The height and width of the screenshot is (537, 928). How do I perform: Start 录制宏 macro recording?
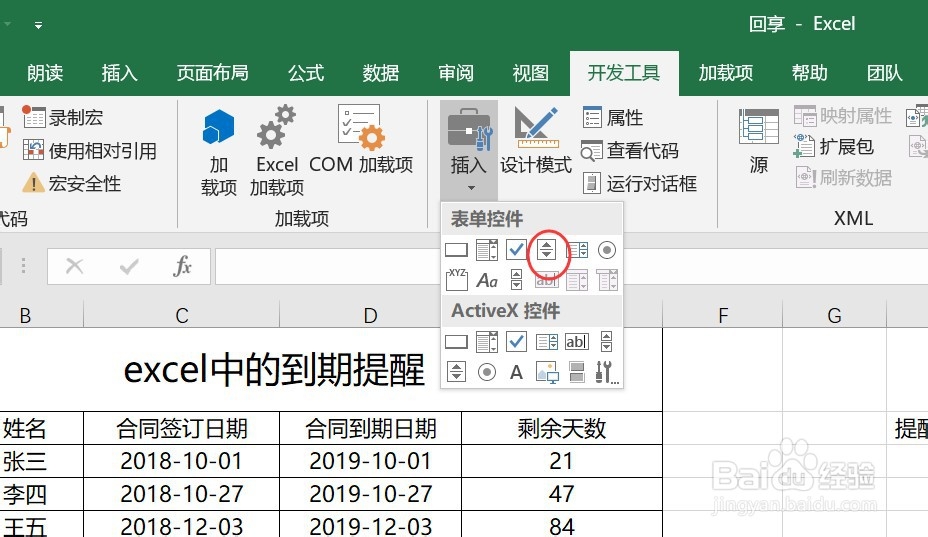tap(63, 117)
